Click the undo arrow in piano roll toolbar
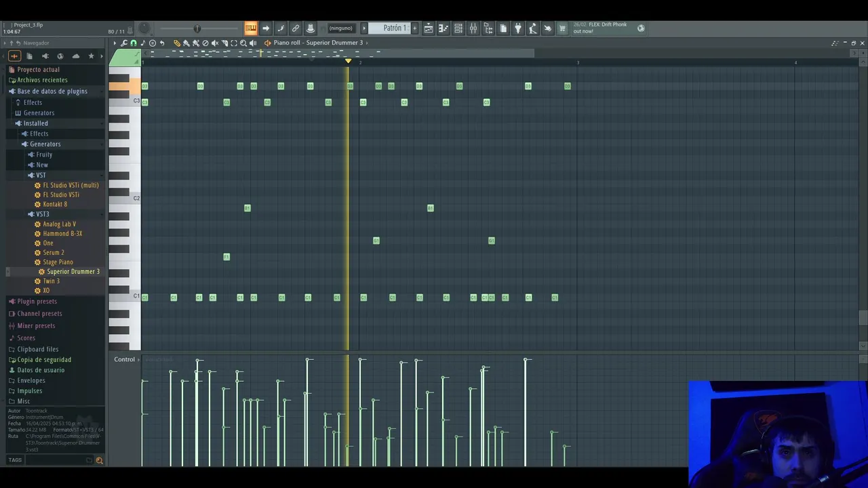 coord(162,43)
